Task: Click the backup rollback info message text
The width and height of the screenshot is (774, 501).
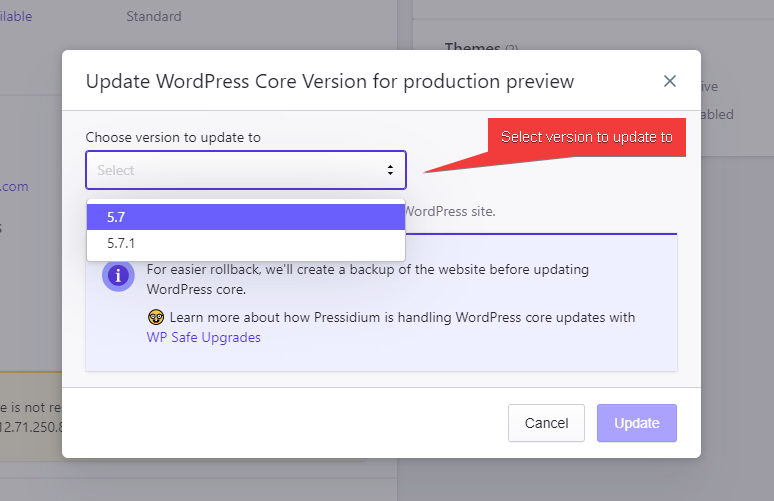Action: (367, 279)
